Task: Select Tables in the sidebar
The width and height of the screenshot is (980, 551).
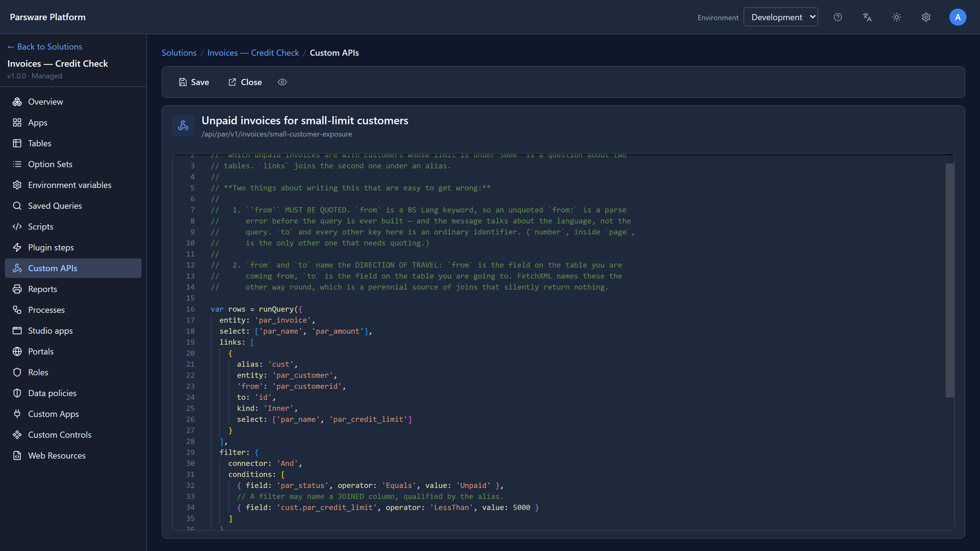Action: (73, 143)
